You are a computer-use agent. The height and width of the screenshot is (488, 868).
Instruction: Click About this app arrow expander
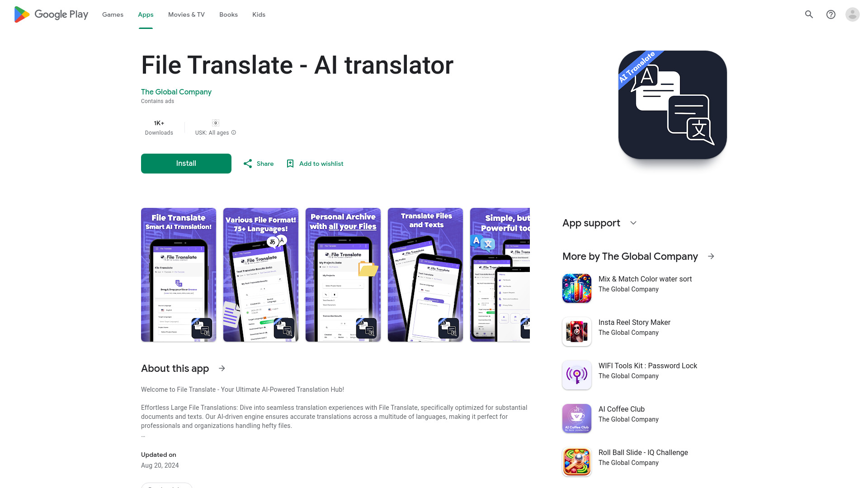point(222,368)
